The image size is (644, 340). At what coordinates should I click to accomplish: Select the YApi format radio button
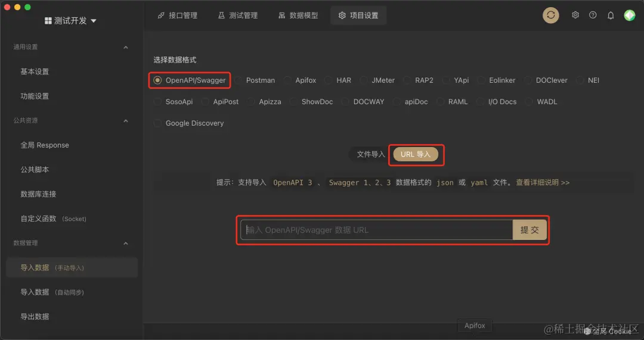[x=445, y=80]
